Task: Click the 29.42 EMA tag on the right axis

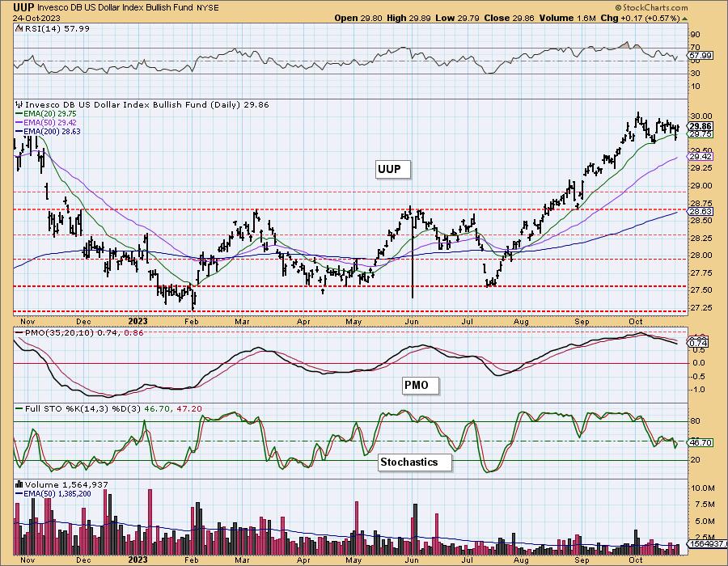Action: (700, 157)
